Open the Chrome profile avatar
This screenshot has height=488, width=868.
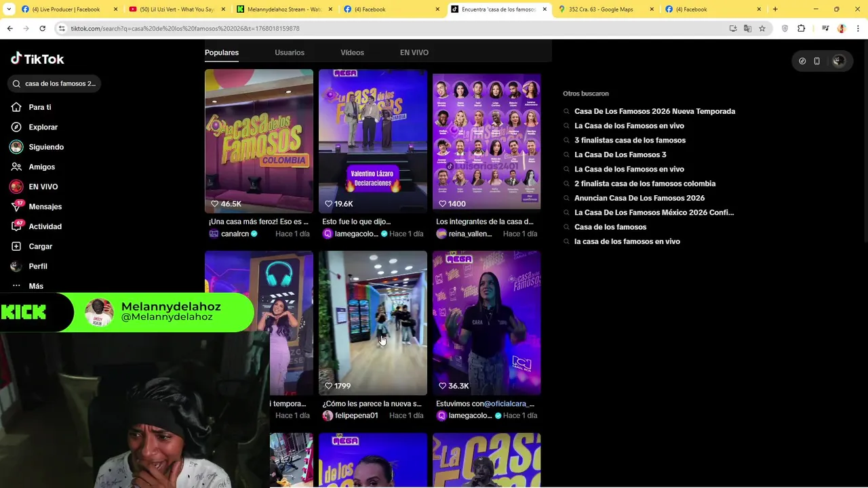click(x=842, y=28)
